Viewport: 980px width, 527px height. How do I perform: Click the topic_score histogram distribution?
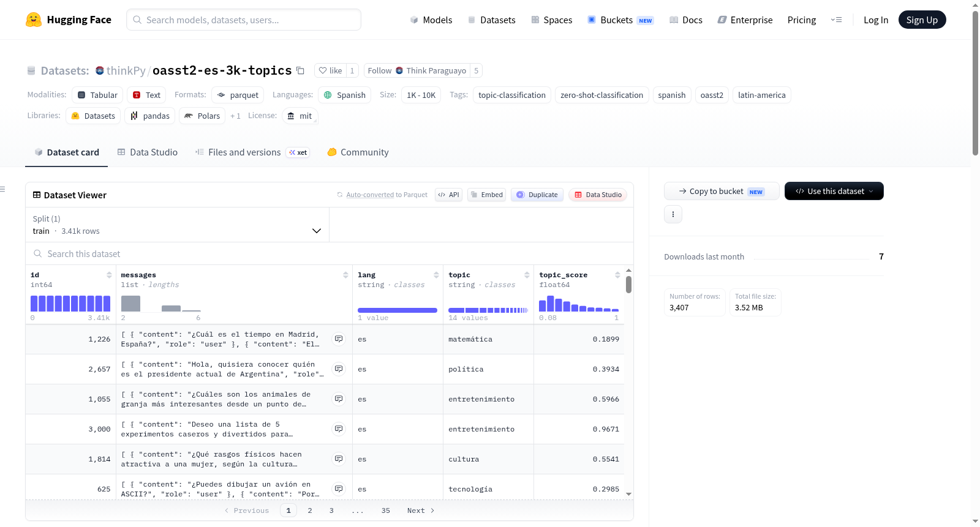tap(579, 303)
